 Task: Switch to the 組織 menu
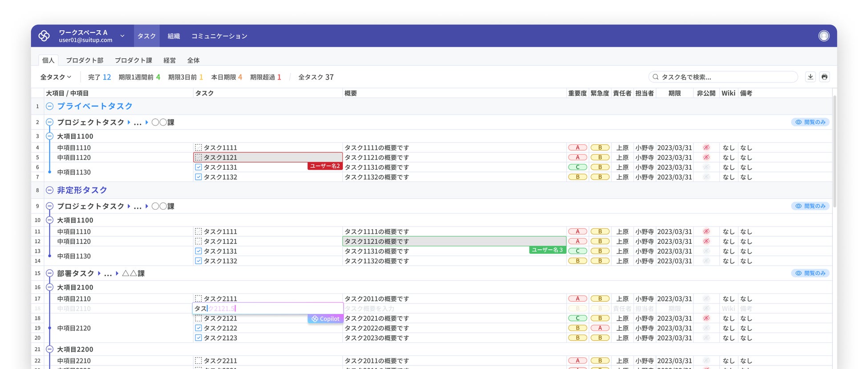(x=174, y=36)
